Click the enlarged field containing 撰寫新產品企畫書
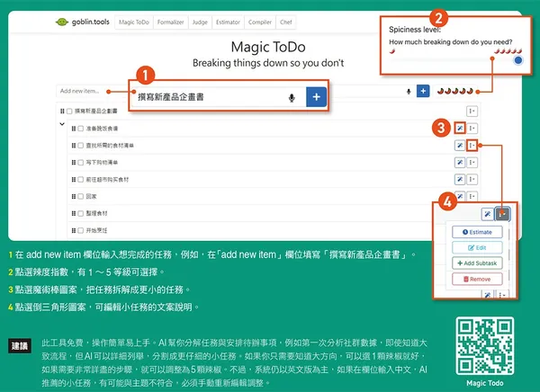The height and width of the screenshot is (392, 540). tap(219, 97)
